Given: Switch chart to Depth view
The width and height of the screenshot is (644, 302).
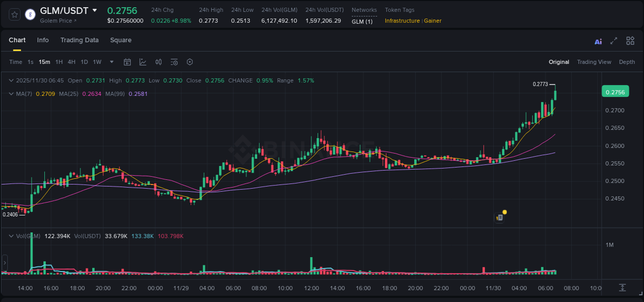Looking at the screenshot, I should (626, 62).
